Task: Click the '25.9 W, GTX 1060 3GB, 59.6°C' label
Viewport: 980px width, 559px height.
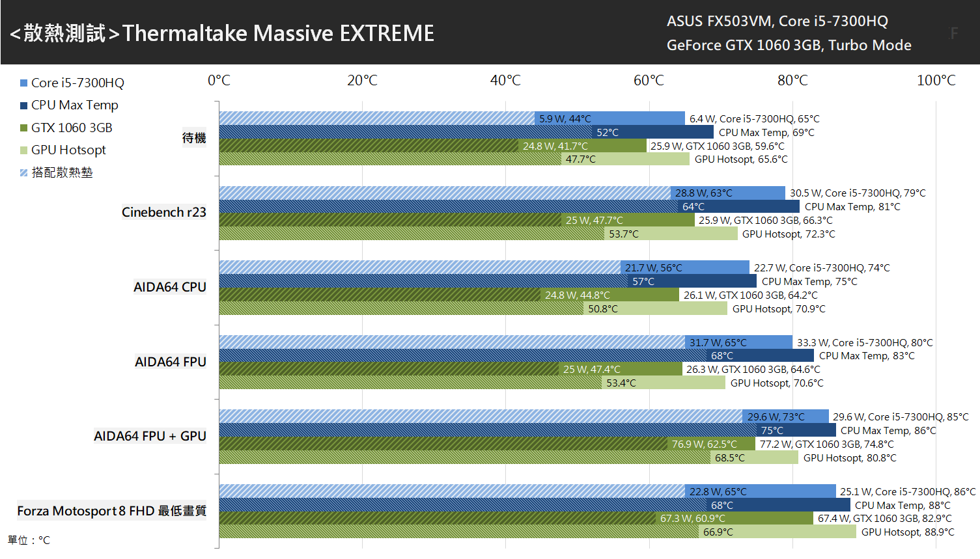Action: coord(718,146)
